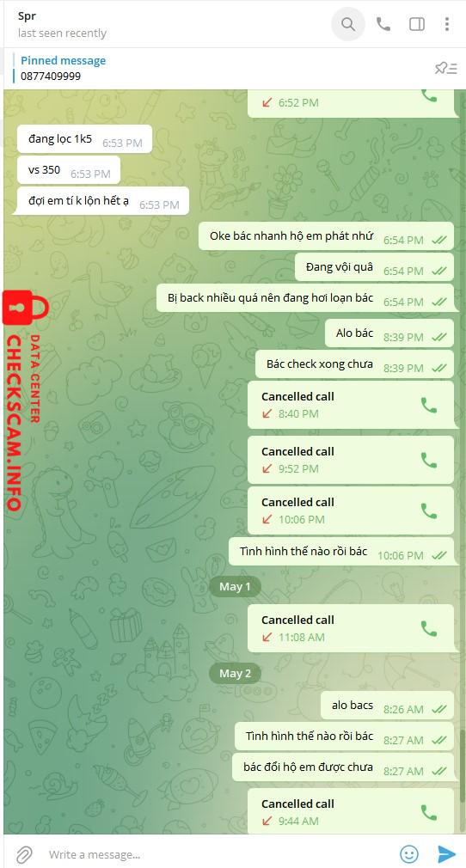466x868 pixels.
Task: Click the May 2 date separator
Action: coord(235,673)
